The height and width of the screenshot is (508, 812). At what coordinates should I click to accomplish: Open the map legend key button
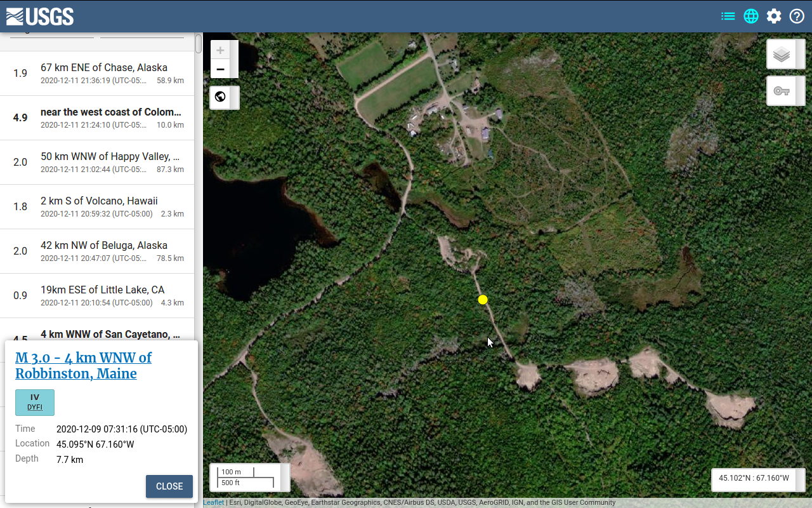click(x=782, y=91)
